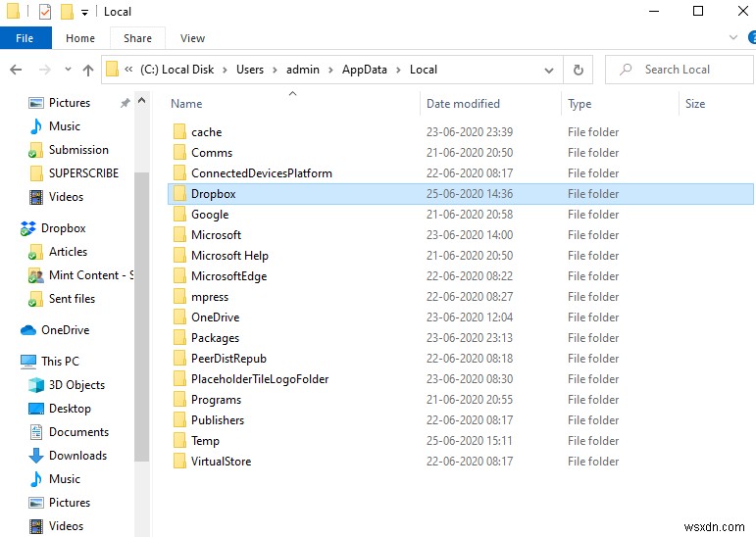
Task: Open Videos under Quick access
Action: tap(66, 197)
